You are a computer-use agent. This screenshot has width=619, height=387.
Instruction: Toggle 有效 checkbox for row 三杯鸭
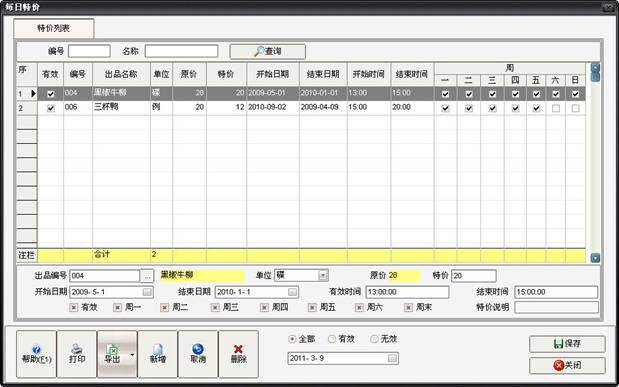pos(51,108)
